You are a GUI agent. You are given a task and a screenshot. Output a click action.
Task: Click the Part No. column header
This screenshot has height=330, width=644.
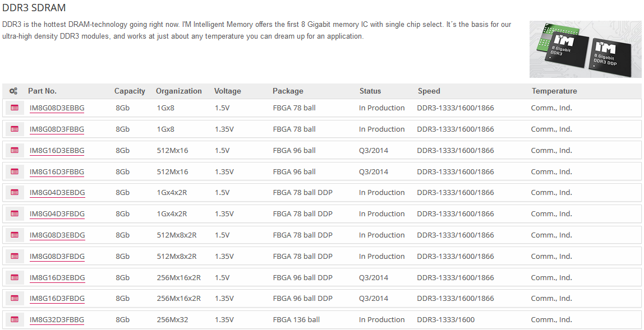(42, 91)
